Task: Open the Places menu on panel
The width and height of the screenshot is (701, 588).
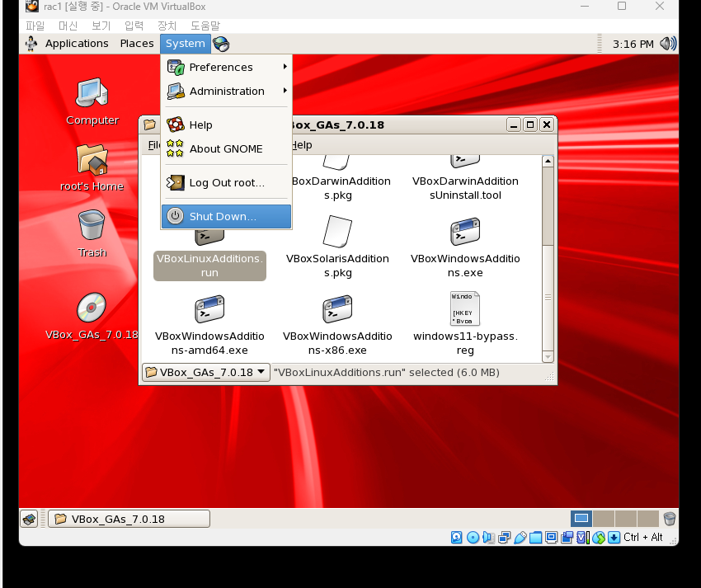Action: (x=137, y=44)
